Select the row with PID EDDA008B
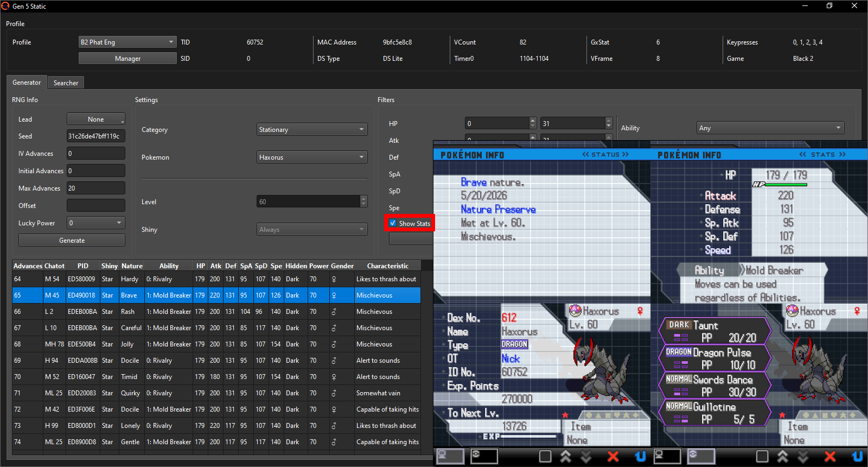Viewport: 868px width, 467px height. click(x=216, y=361)
